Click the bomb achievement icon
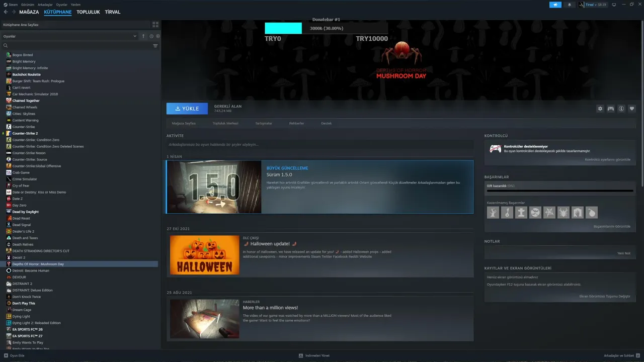Image resolution: width=644 pixels, height=362 pixels. (592, 213)
